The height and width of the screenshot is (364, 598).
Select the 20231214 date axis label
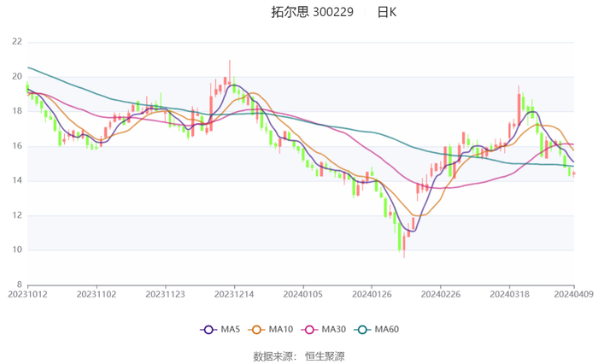click(x=234, y=293)
